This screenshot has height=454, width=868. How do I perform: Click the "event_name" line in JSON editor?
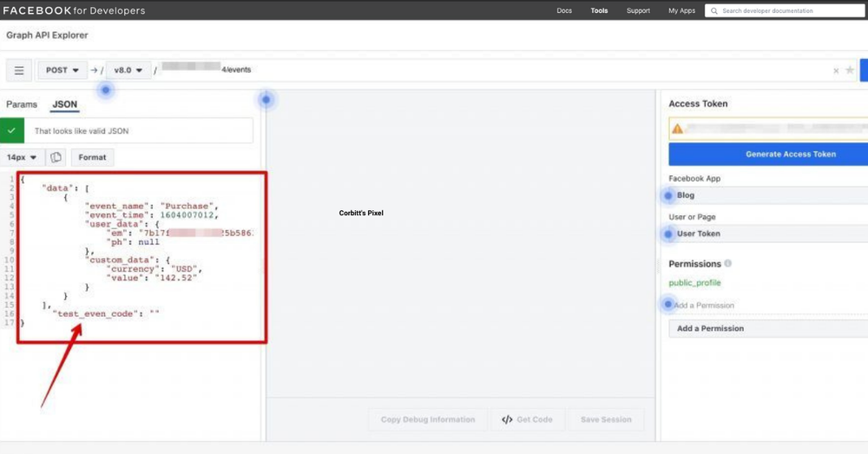click(x=150, y=206)
